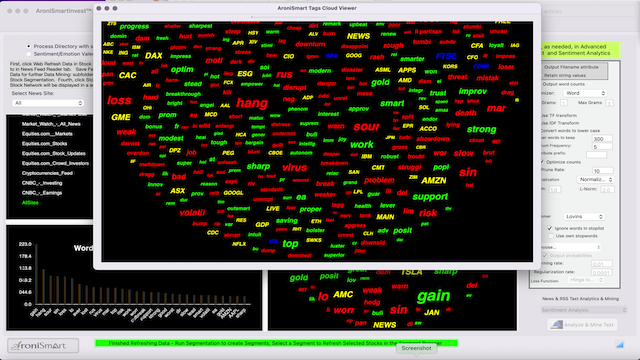Click the green 'work' tag in cloud viewer
This screenshot has width=640, height=360.
[362, 144]
